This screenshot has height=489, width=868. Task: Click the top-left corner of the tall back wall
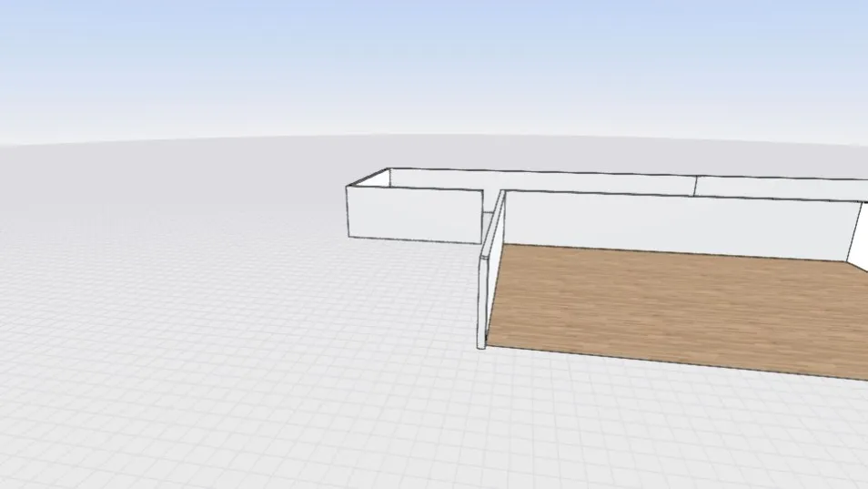[503, 191]
